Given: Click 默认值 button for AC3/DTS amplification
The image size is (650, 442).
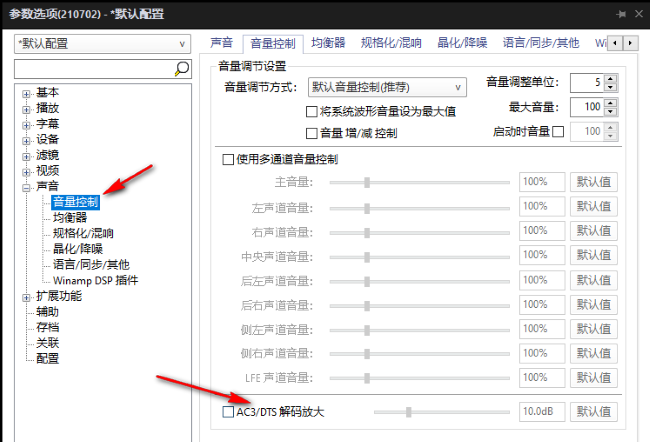Looking at the screenshot, I should coord(593,411).
